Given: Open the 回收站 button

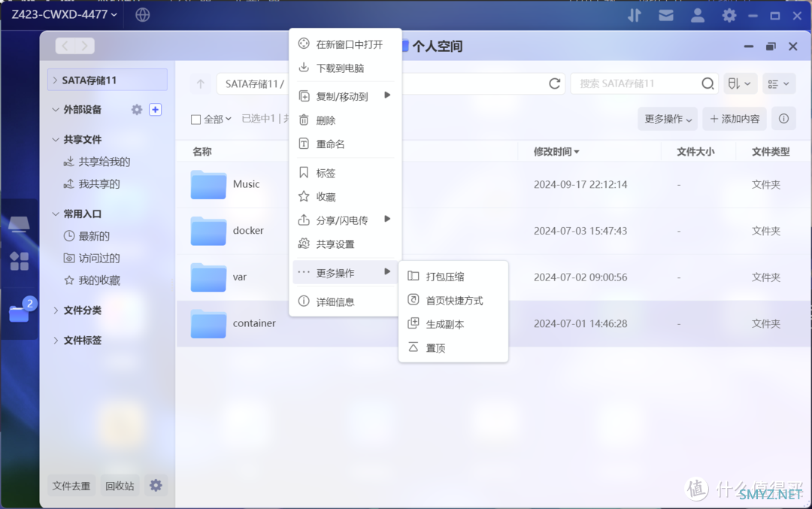Looking at the screenshot, I should click(x=120, y=486).
